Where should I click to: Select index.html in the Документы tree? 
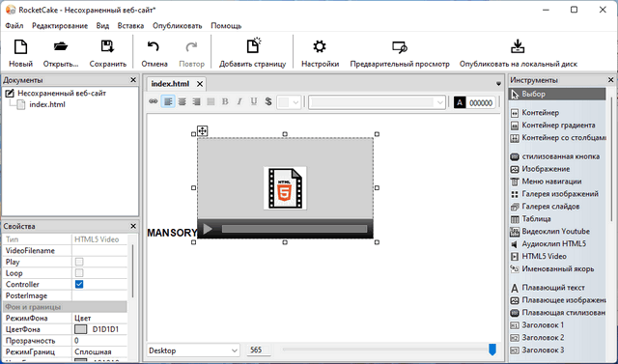point(47,105)
